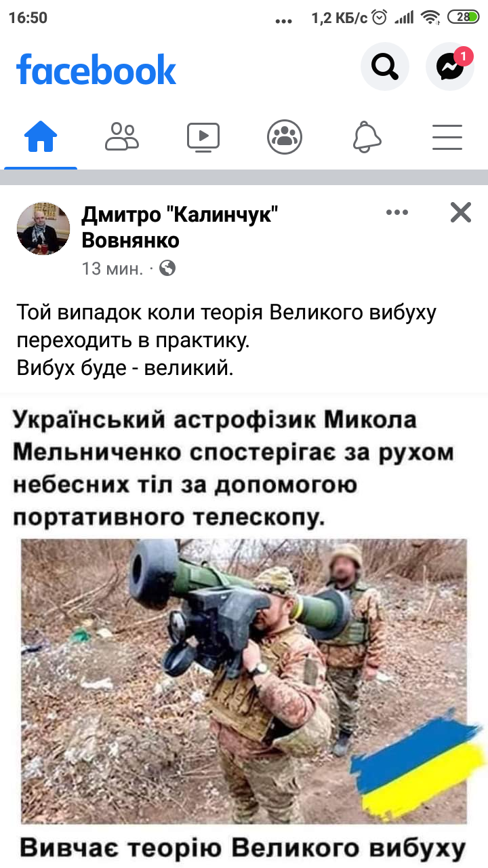The image size is (488, 868).
Task: Tap the alarm clock status icon
Action: (x=380, y=18)
